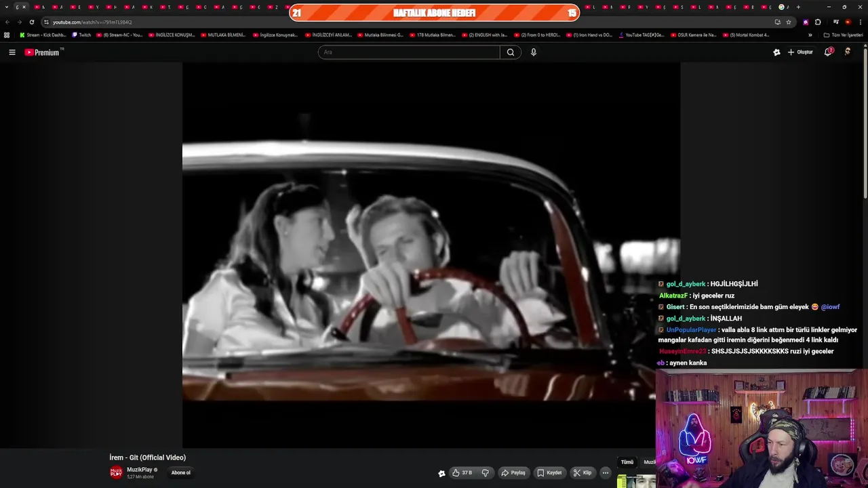Viewport: 868px width, 488px height.
Task: Open Chrome extensions puzzle icon
Action: pyautogui.click(x=818, y=22)
